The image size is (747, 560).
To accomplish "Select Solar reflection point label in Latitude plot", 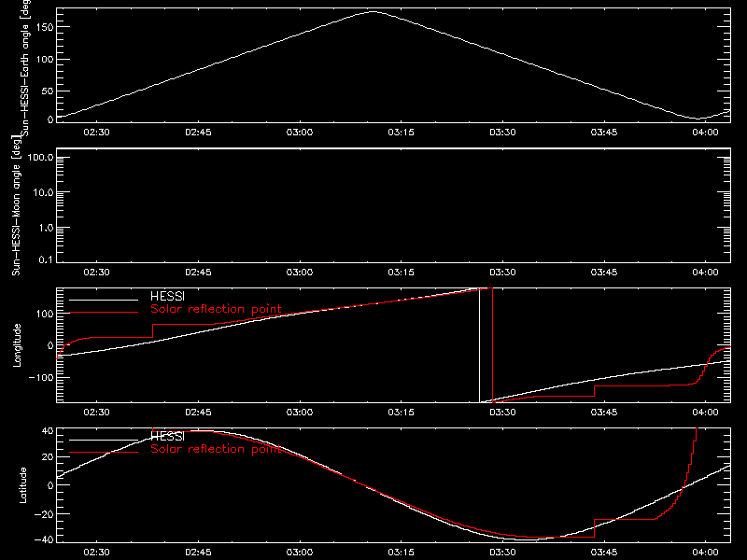I will click(x=216, y=449).
